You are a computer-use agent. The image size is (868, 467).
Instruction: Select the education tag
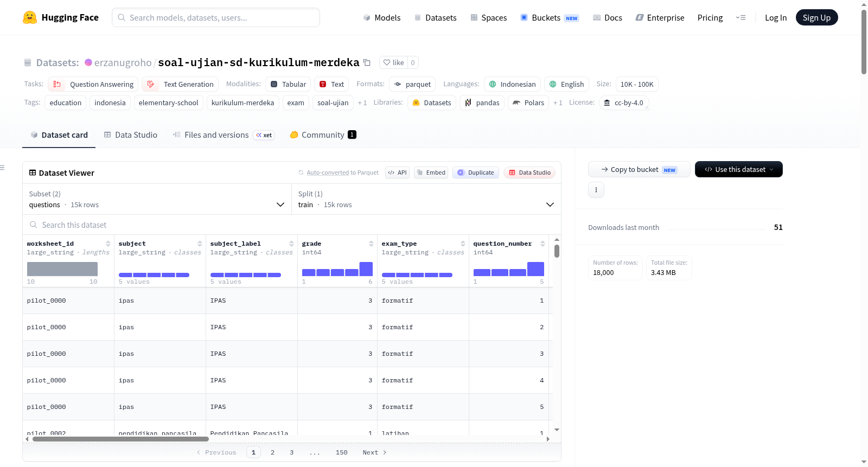coord(66,103)
